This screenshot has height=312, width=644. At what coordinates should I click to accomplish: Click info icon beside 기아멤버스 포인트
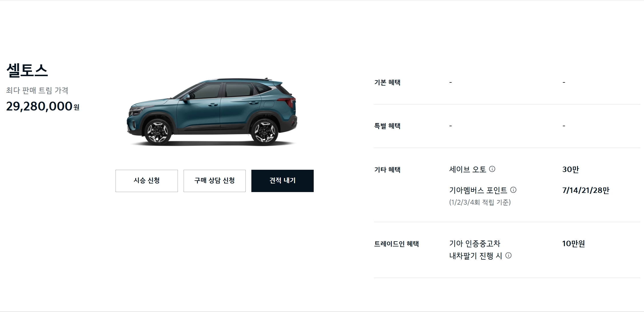click(x=513, y=190)
